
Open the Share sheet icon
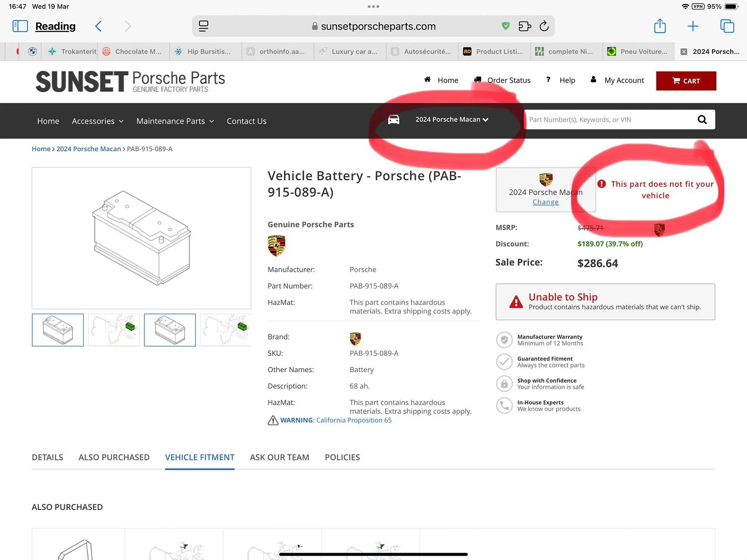coord(660,26)
